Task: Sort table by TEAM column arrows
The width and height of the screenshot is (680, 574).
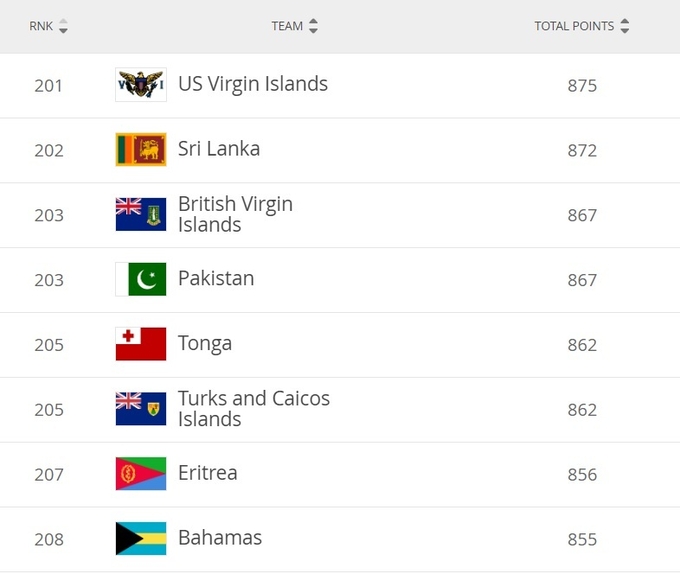Action: click(x=313, y=26)
